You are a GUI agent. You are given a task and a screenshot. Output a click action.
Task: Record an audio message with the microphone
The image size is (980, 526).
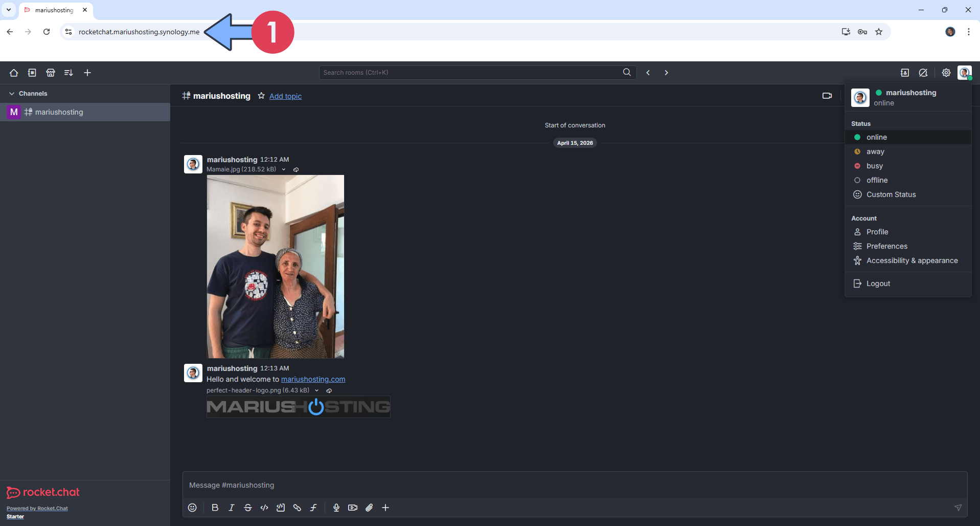[x=336, y=508]
